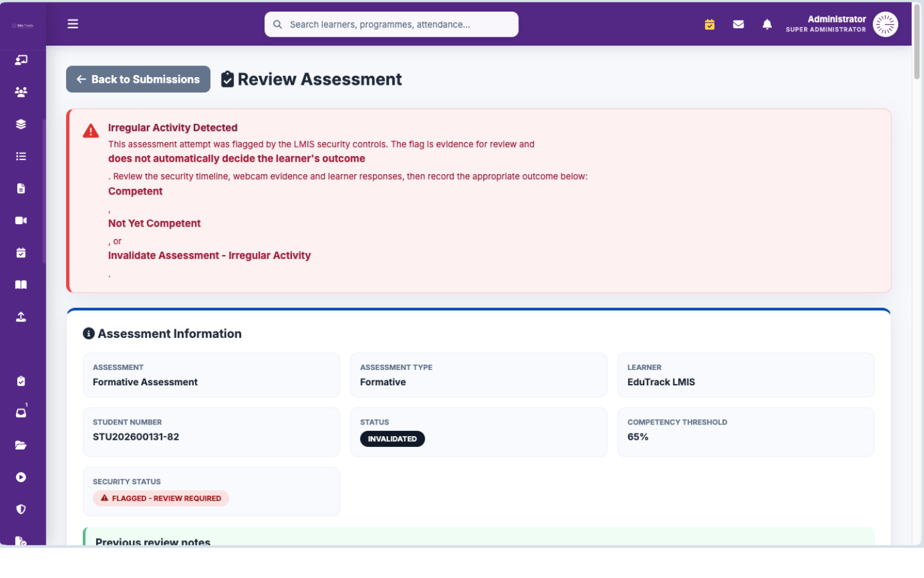Toggle the hamburger menu in the header
Viewport: 924px width, 578px height.
73,24
